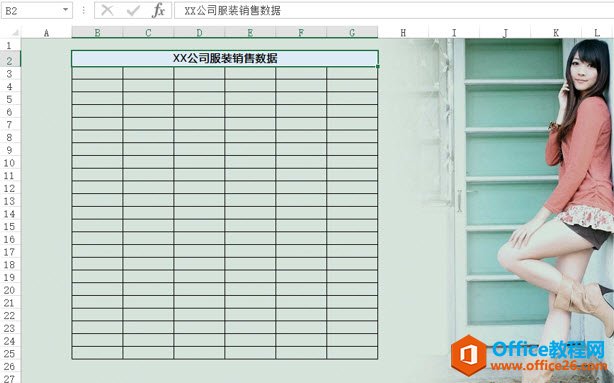Click the formula bar vertical dots handle

tap(83, 11)
